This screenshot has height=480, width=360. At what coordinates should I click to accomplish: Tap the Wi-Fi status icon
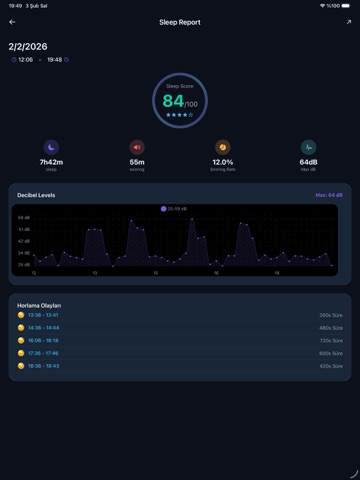click(x=322, y=6)
